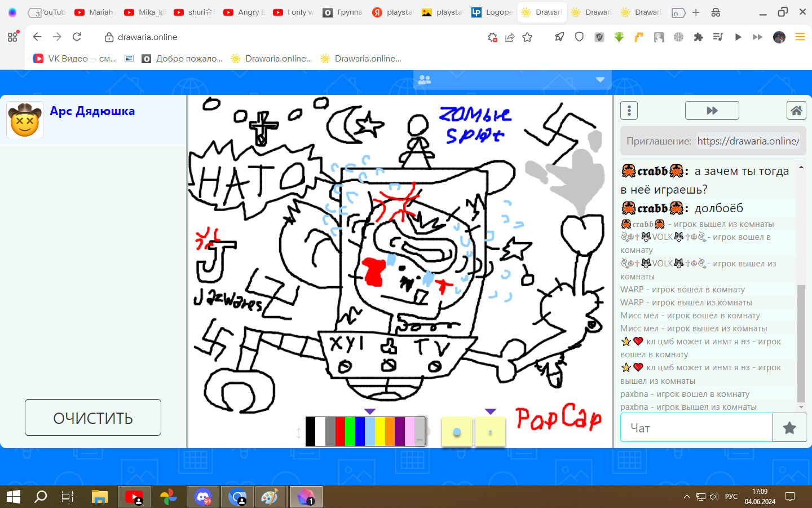Open the music playlist toolbar icon
This screenshot has height=508, width=812.
pos(718,37)
